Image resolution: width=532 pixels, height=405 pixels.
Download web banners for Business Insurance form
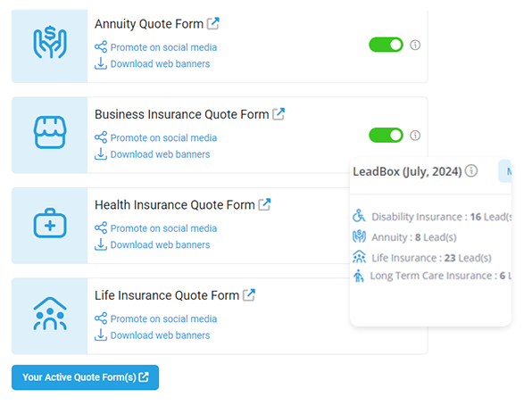160,154
